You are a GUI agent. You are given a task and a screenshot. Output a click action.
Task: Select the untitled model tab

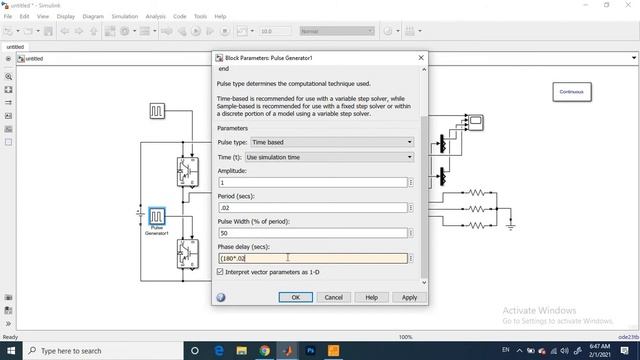click(x=15, y=47)
